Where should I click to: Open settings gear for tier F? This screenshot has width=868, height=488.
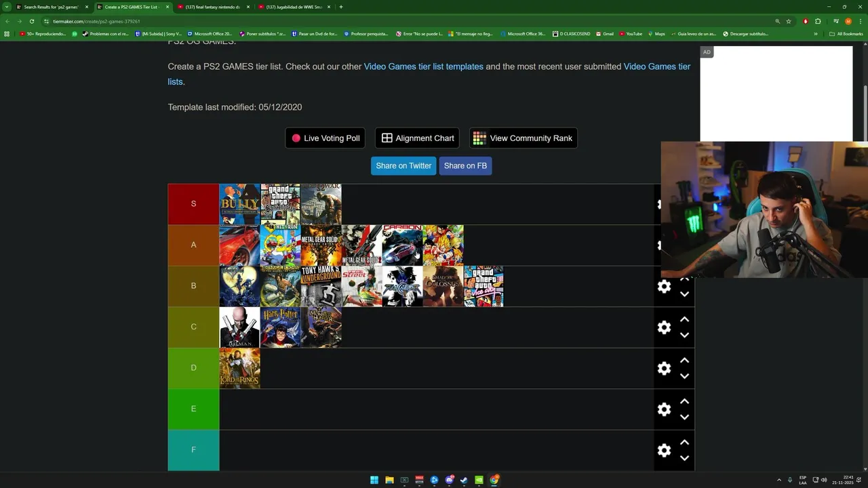tap(664, 450)
